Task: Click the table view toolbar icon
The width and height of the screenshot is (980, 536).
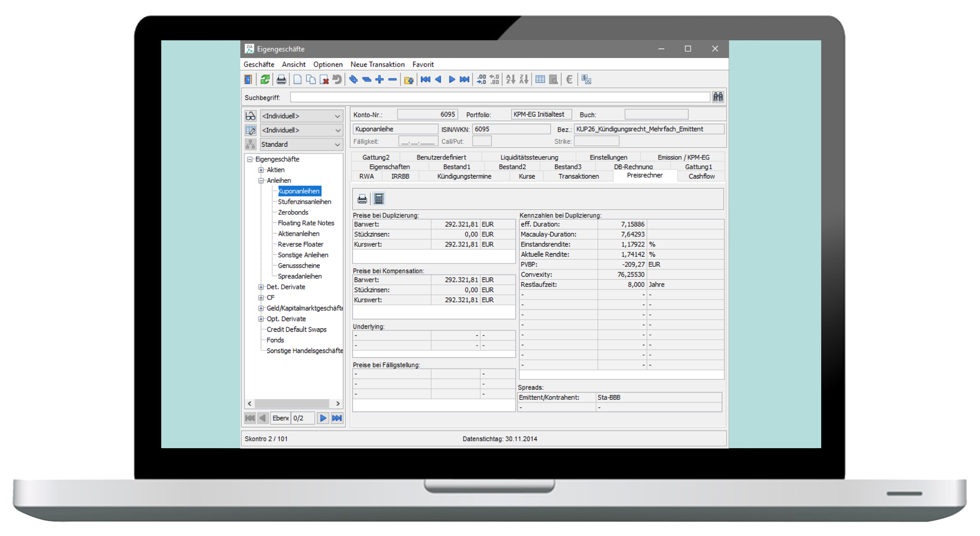Action: [x=540, y=80]
